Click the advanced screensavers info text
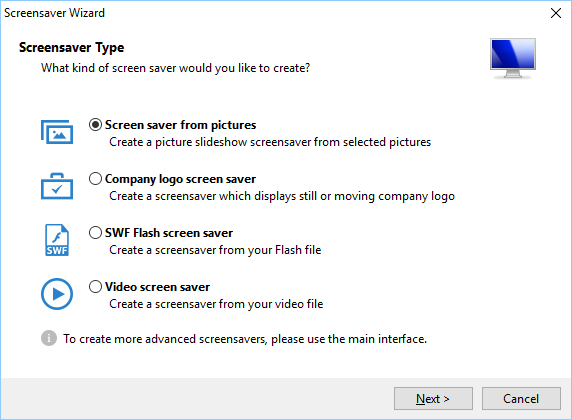 (245, 339)
